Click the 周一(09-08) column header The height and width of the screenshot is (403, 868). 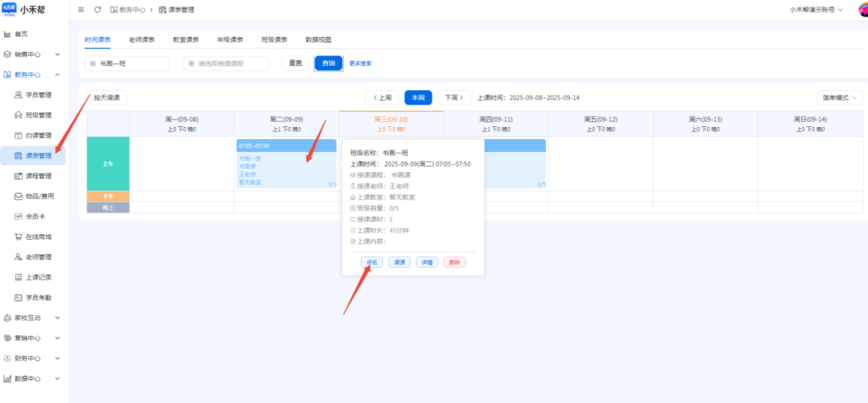point(182,124)
